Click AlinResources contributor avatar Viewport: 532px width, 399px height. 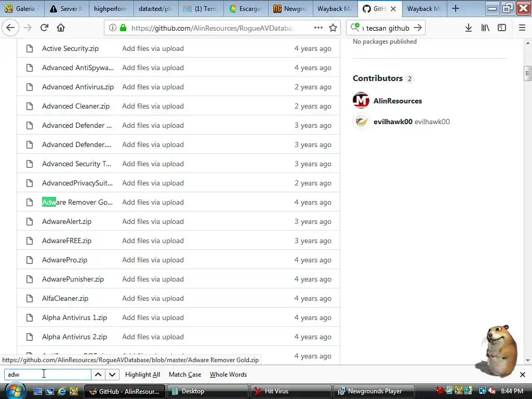361,100
